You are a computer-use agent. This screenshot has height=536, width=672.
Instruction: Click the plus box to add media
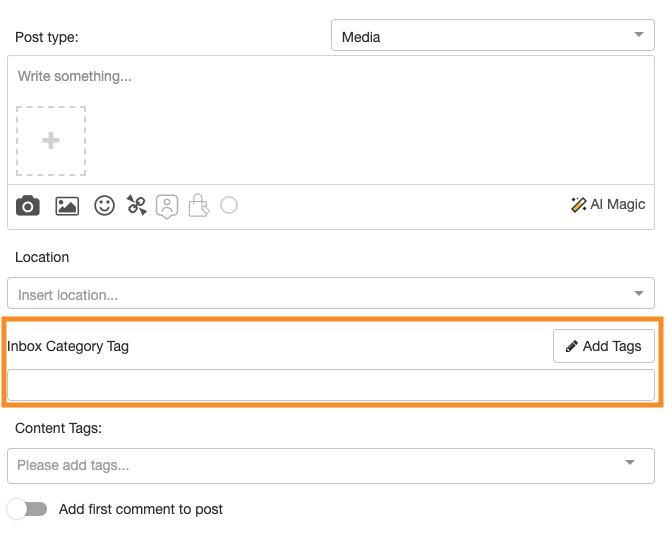pos(51,141)
